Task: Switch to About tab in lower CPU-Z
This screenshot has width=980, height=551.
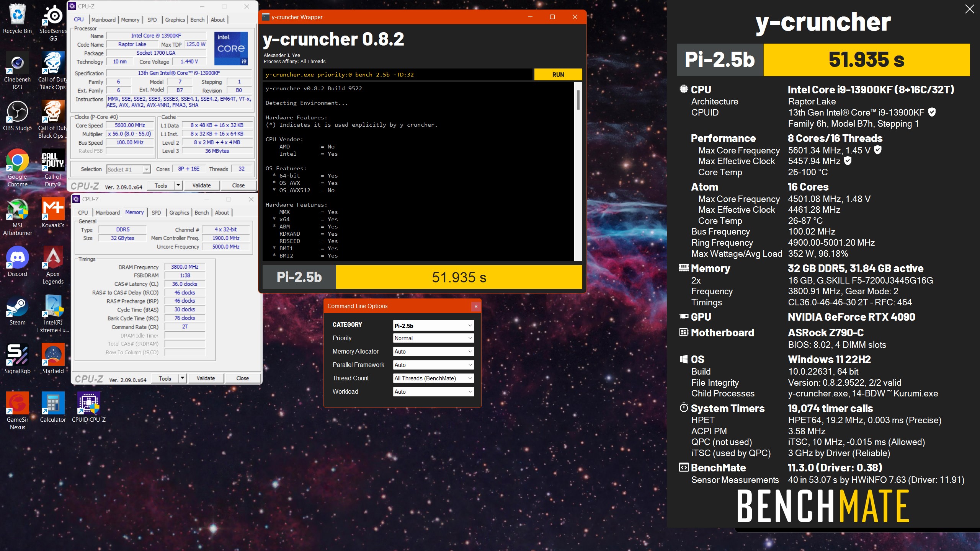Action: 222,213
